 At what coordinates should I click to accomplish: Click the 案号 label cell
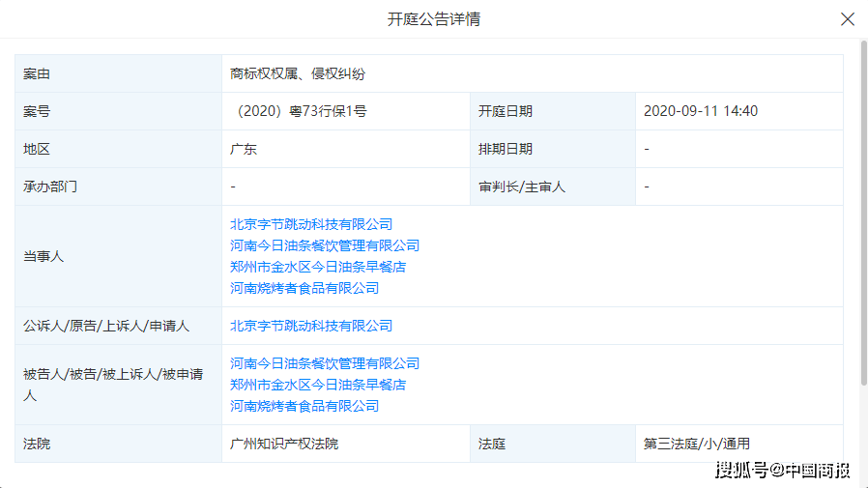(x=119, y=111)
